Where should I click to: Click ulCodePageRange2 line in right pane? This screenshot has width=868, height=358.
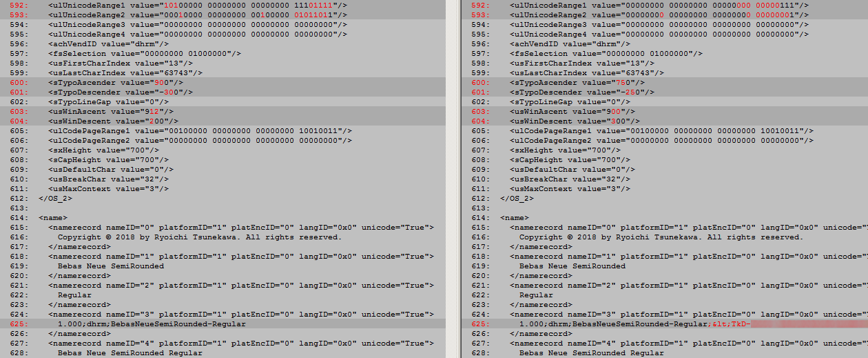662,140
